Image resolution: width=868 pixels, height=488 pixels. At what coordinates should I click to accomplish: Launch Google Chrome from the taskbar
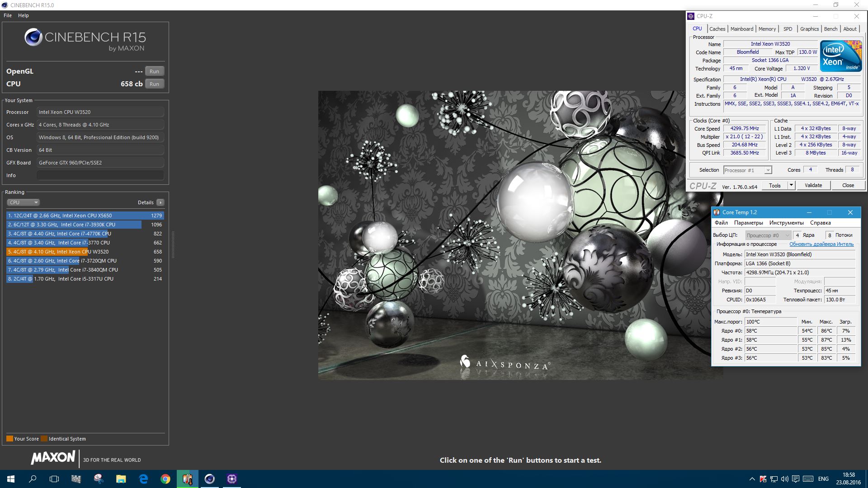(x=165, y=479)
